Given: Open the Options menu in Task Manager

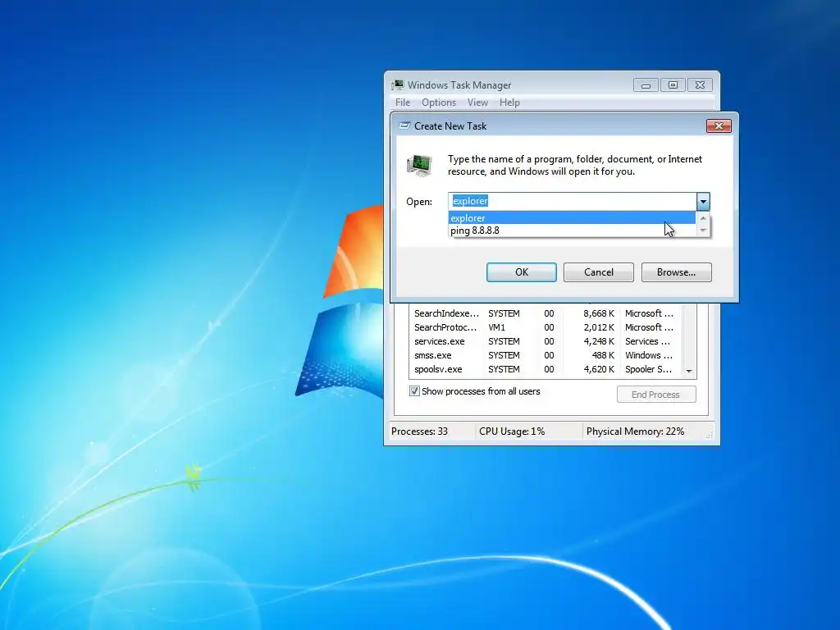Looking at the screenshot, I should tap(439, 103).
